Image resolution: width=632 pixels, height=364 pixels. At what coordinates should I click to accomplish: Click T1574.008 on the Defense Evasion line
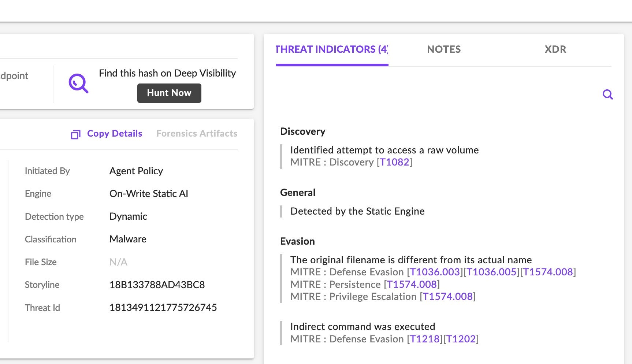click(x=548, y=272)
